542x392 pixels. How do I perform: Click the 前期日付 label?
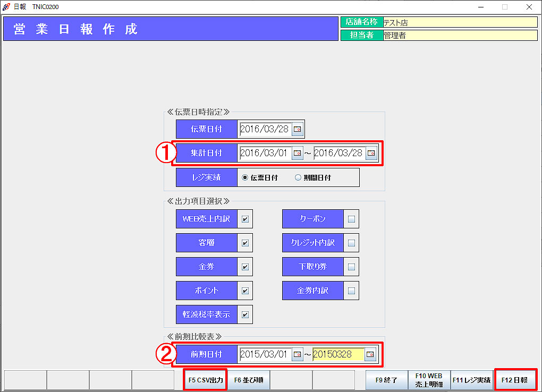(x=206, y=354)
